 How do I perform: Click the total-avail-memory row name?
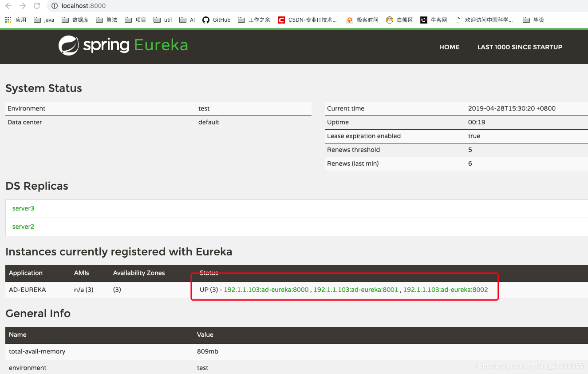click(37, 351)
